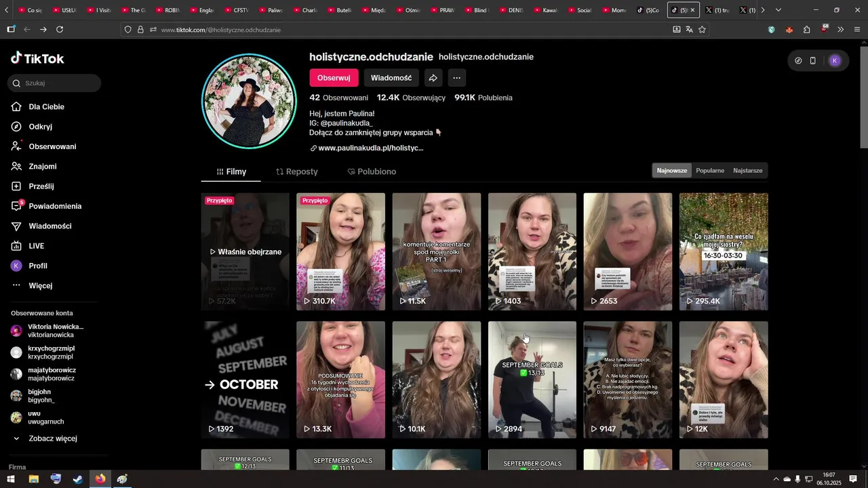
Task: Open Windows Start menu
Action: click(11, 479)
